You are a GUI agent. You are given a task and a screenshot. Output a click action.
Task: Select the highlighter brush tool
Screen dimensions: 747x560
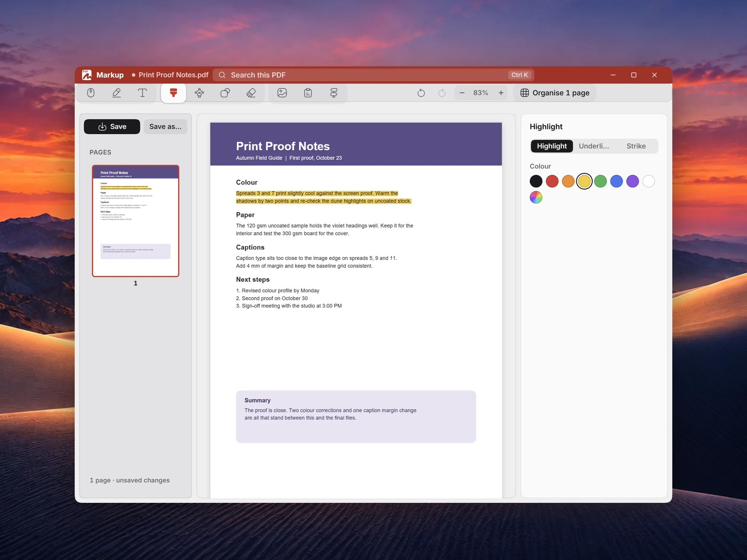(x=173, y=93)
